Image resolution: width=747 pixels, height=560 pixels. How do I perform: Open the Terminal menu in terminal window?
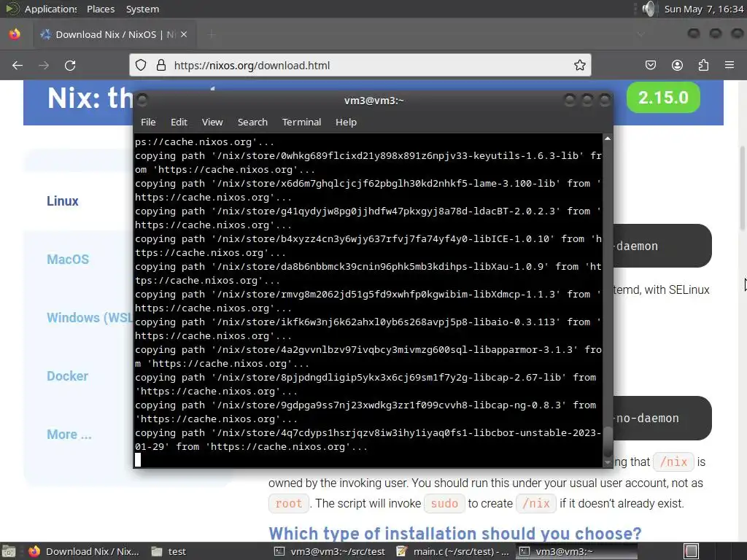[301, 122]
